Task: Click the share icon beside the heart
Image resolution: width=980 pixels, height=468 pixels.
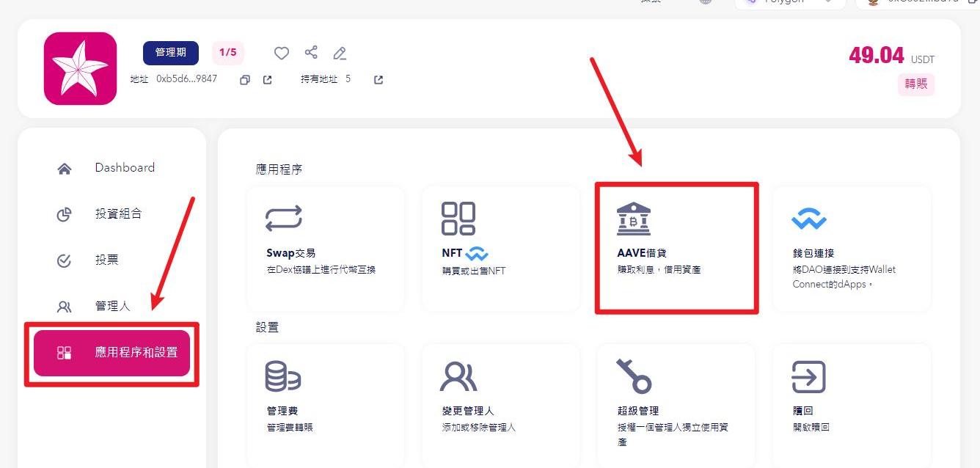Action: click(311, 52)
